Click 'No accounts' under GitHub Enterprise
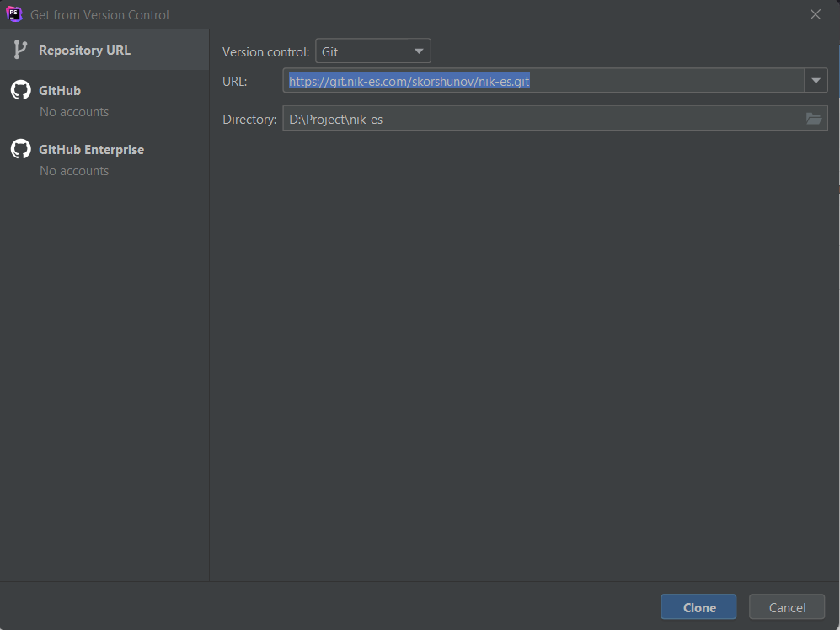Screen dimensions: 840x630 [x=74, y=171]
